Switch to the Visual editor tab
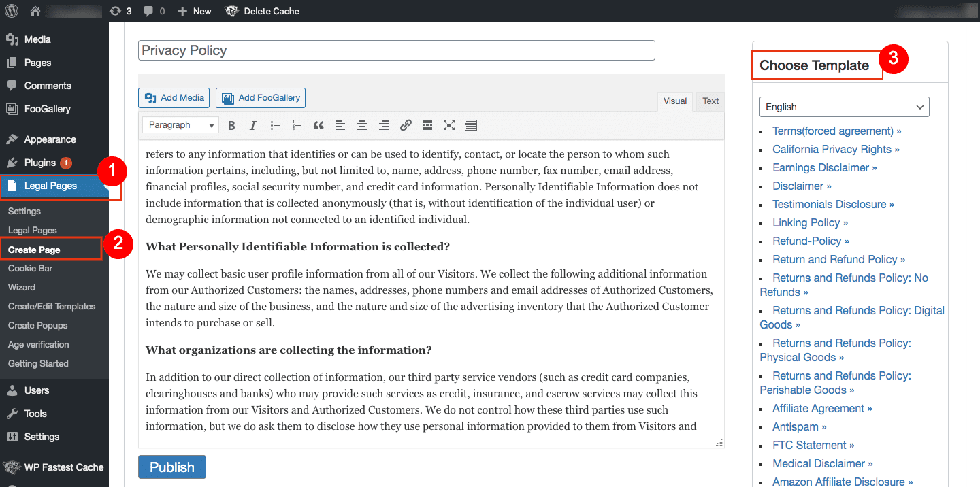 [674, 101]
